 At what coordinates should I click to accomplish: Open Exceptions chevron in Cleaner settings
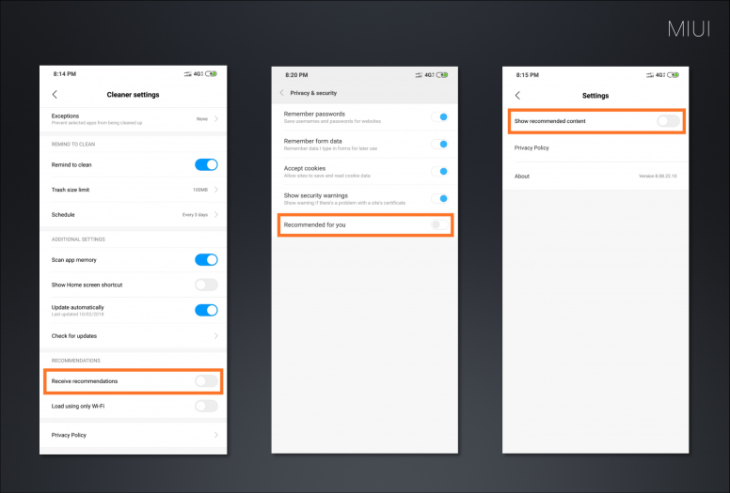click(216, 119)
